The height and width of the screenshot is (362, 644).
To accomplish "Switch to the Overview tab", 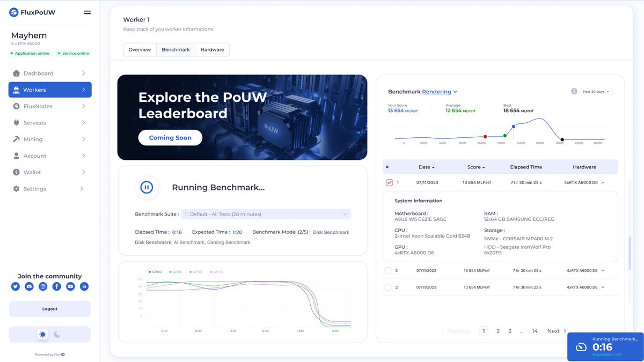I will (x=140, y=49).
